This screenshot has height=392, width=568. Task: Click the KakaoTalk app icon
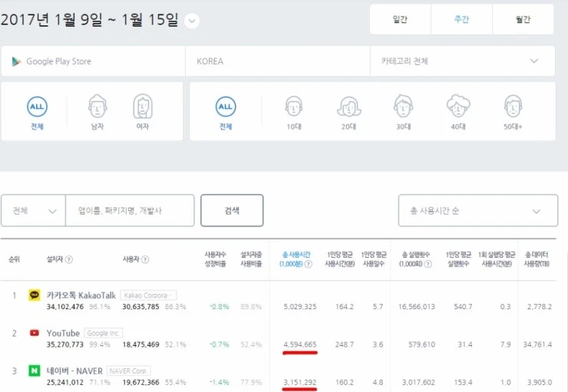tap(34, 295)
